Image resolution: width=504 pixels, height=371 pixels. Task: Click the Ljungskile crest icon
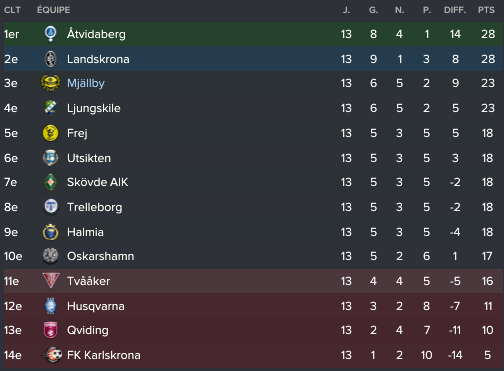coord(50,108)
